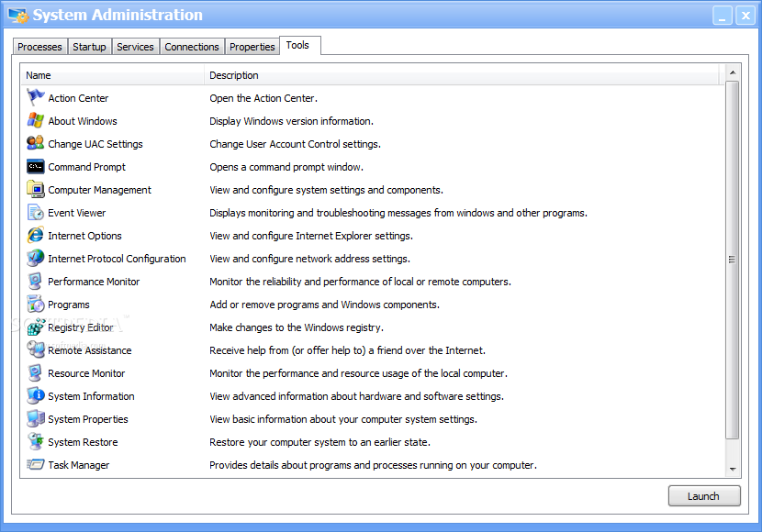Select the "Programs" entry name

coord(69,305)
